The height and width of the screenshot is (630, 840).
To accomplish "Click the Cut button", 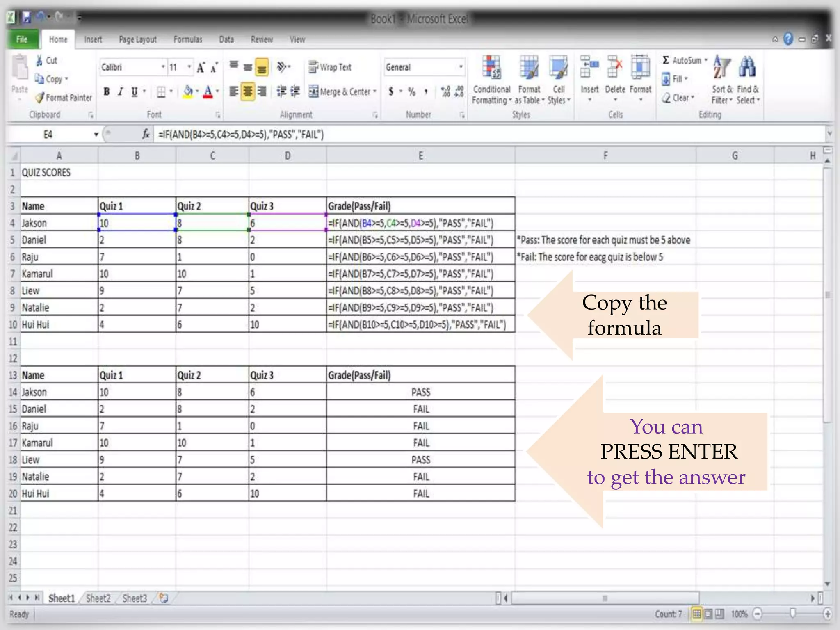I will (x=46, y=60).
